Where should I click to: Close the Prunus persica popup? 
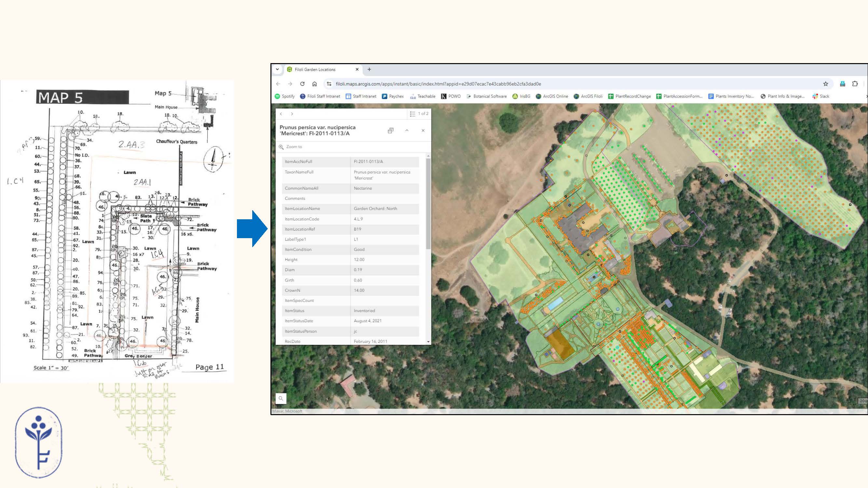click(x=423, y=130)
